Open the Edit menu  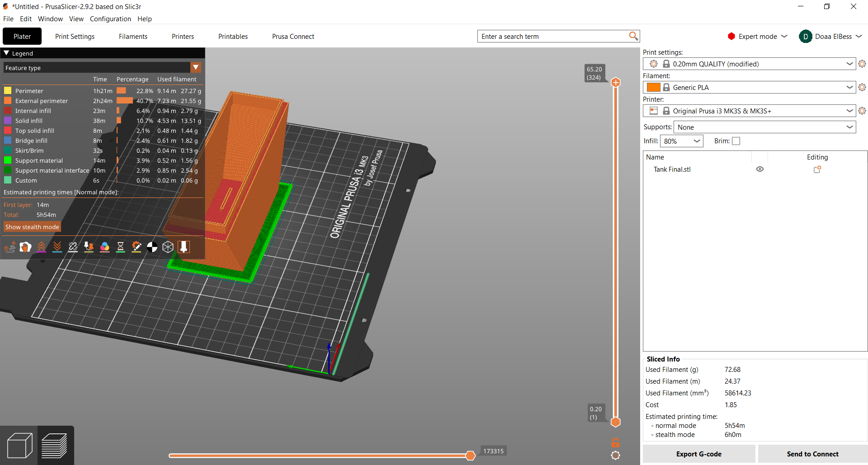click(26, 19)
